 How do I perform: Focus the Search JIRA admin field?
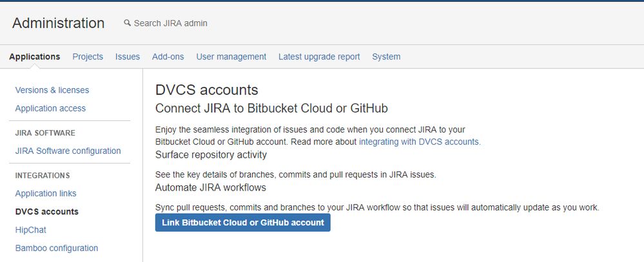[170, 23]
